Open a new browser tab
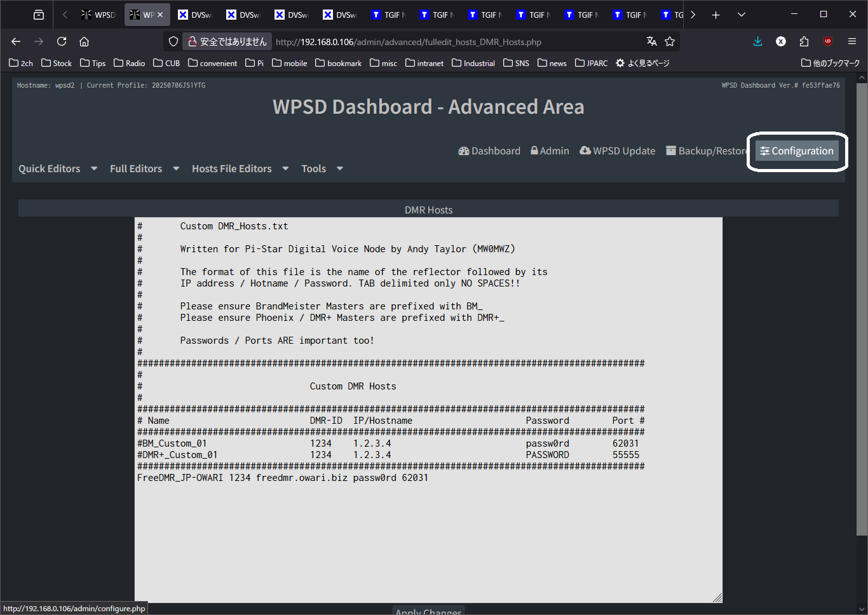Viewport: 868px width, 615px height. coord(716,15)
